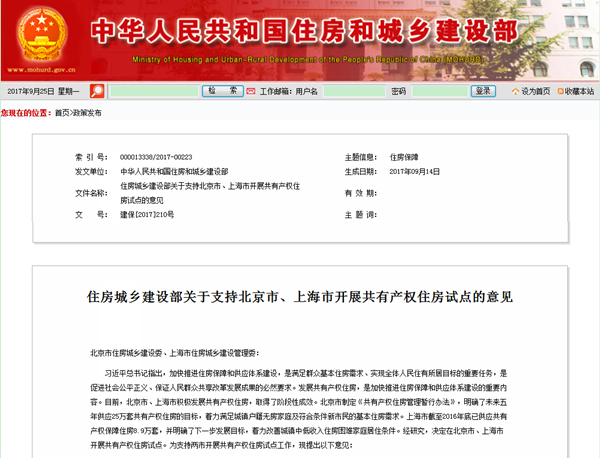The width and height of the screenshot is (600, 458).
Task: Click the 主题词 label
Action: (x=360, y=215)
